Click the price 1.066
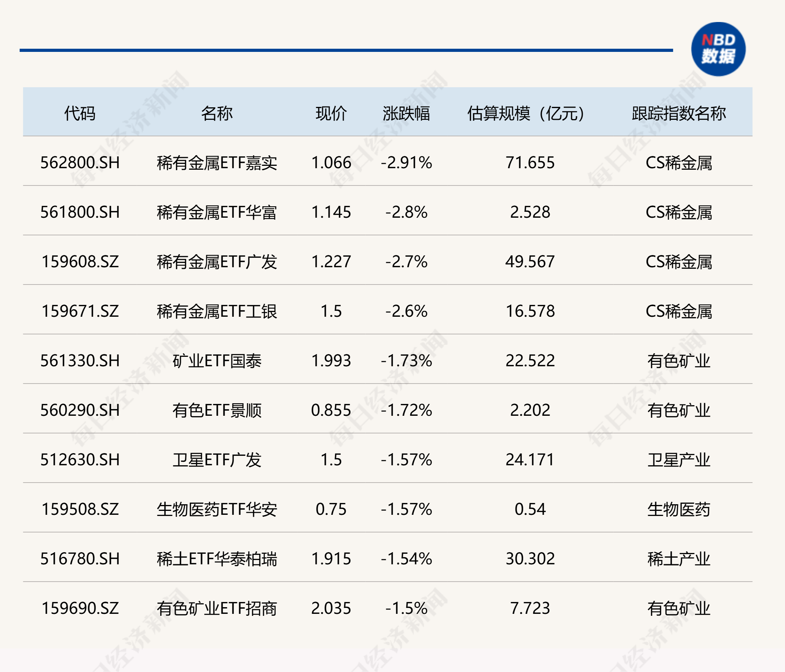The image size is (785, 672). tap(331, 163)
